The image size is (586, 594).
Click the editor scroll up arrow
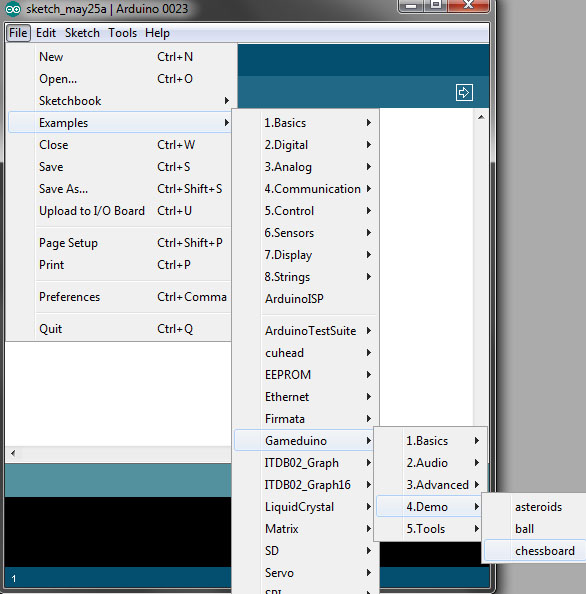[481, 117]
